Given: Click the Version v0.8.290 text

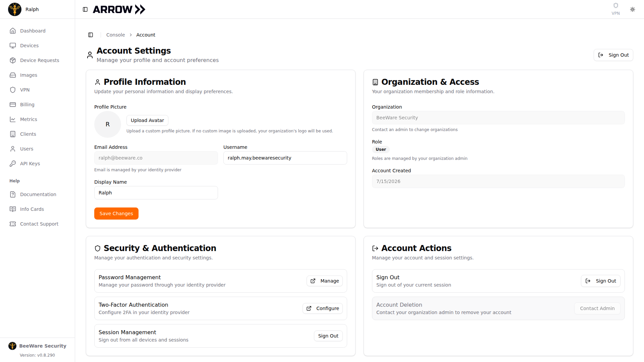Looking at the screenshot, I should (37, 355).
